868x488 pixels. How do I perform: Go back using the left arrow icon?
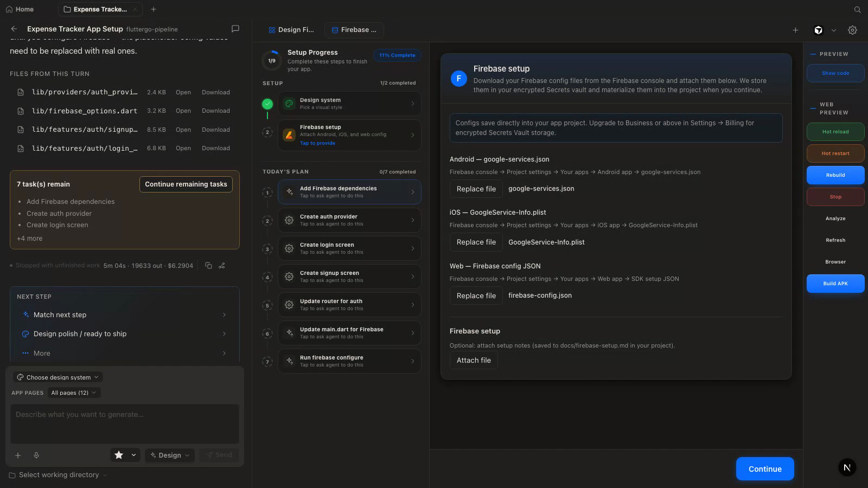14,29
